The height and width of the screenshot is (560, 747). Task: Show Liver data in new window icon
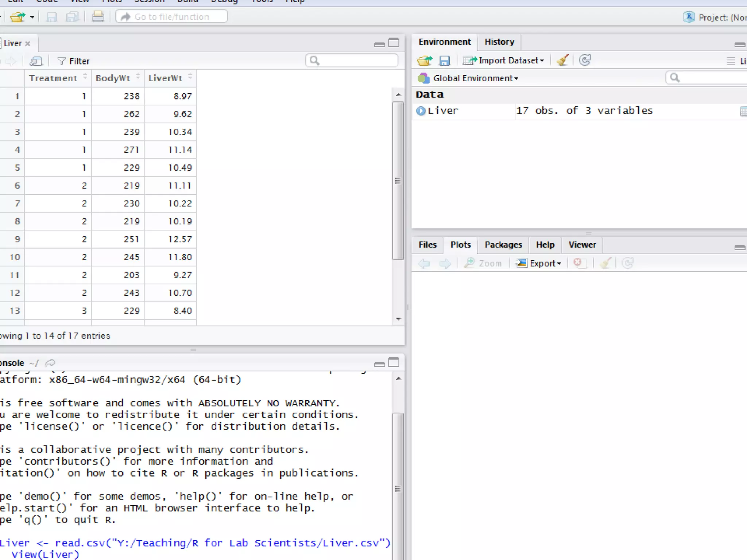pos(36,61)
